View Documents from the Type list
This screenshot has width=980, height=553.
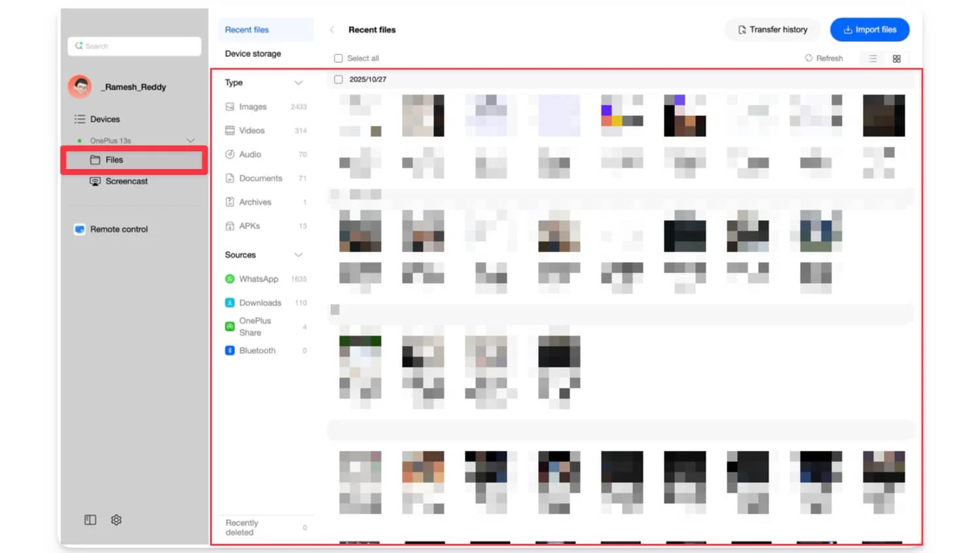(260, 178)
